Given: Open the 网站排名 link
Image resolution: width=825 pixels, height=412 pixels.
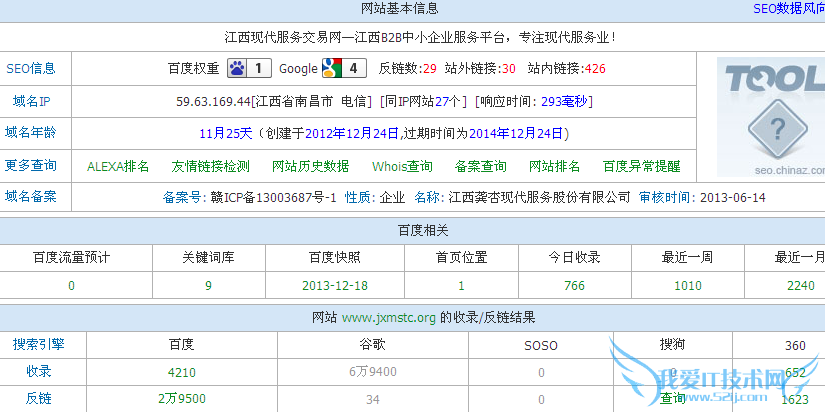Looking at the screenshot, I should 555,167.
